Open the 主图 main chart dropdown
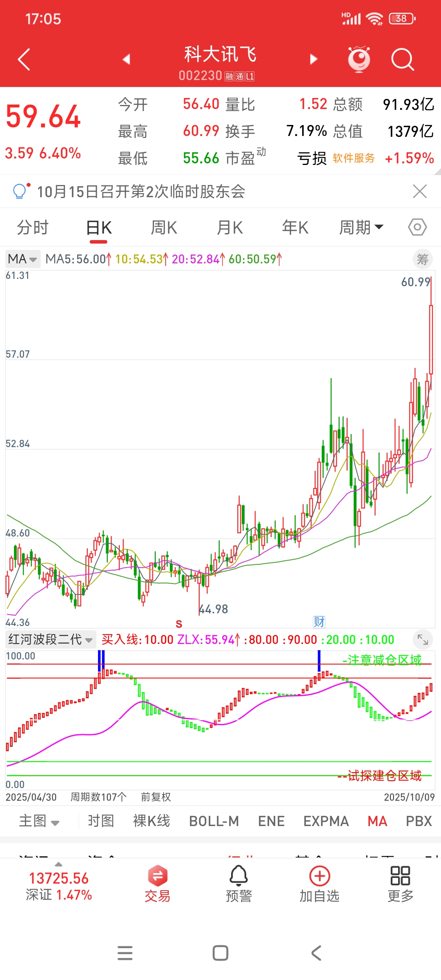 tap(39, 821)
